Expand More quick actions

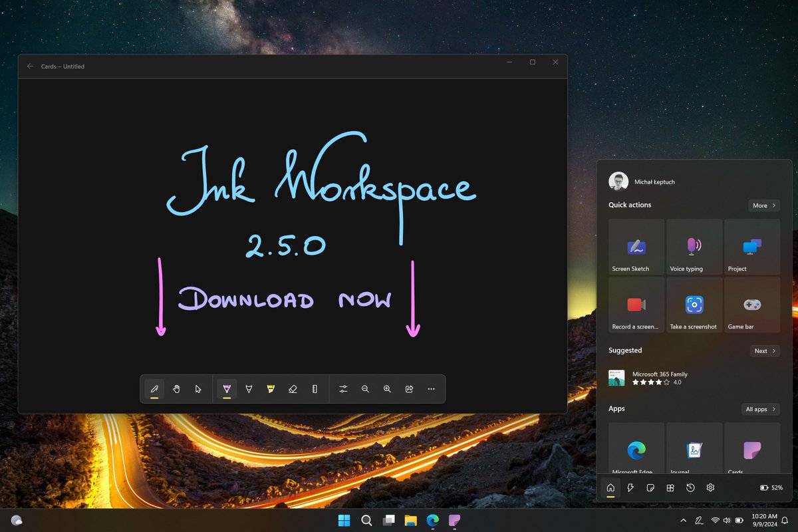[764, 205]
